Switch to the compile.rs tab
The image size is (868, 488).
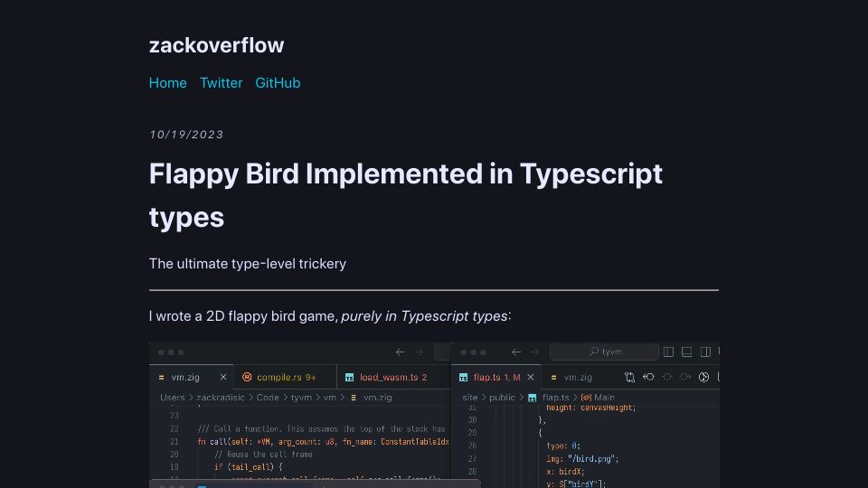point(286,378)
